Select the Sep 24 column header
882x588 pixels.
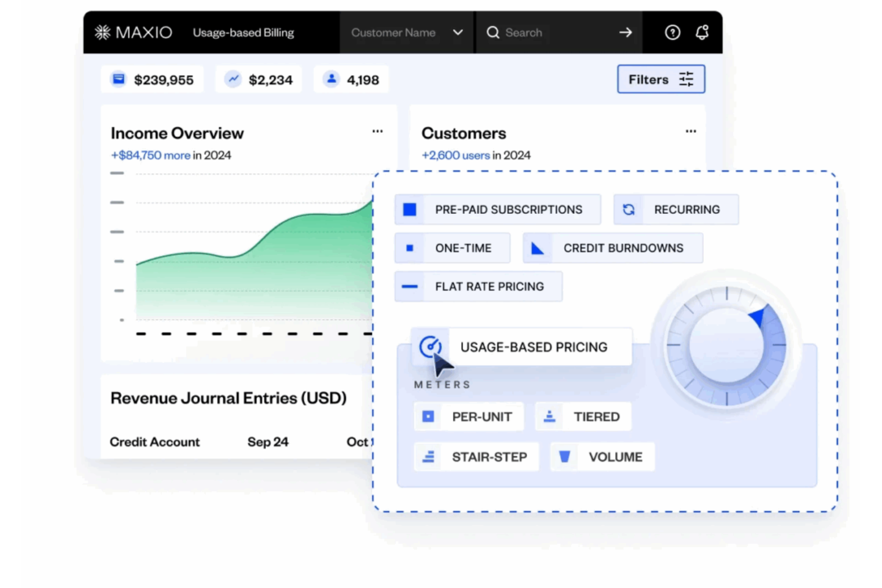[268, 441]
